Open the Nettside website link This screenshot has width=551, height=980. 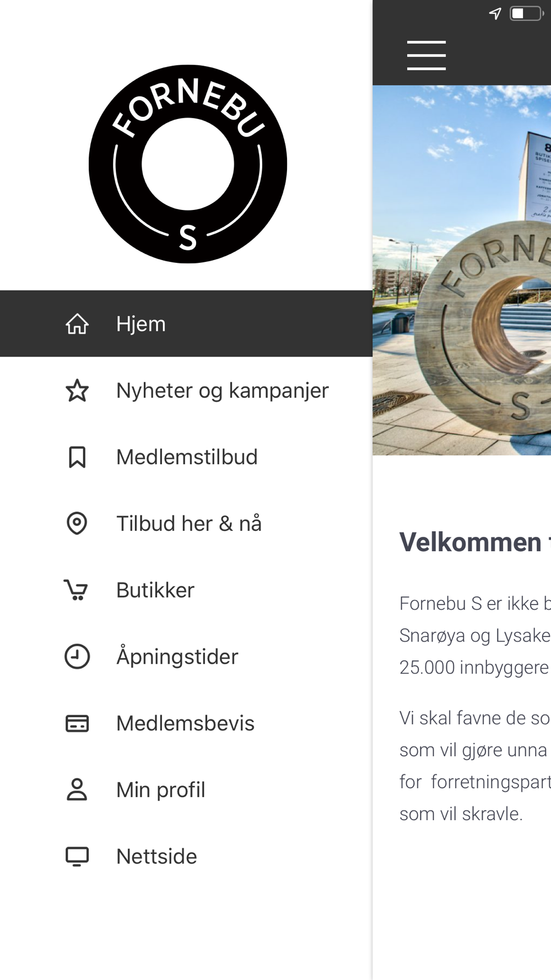click(x=186, y=857)
